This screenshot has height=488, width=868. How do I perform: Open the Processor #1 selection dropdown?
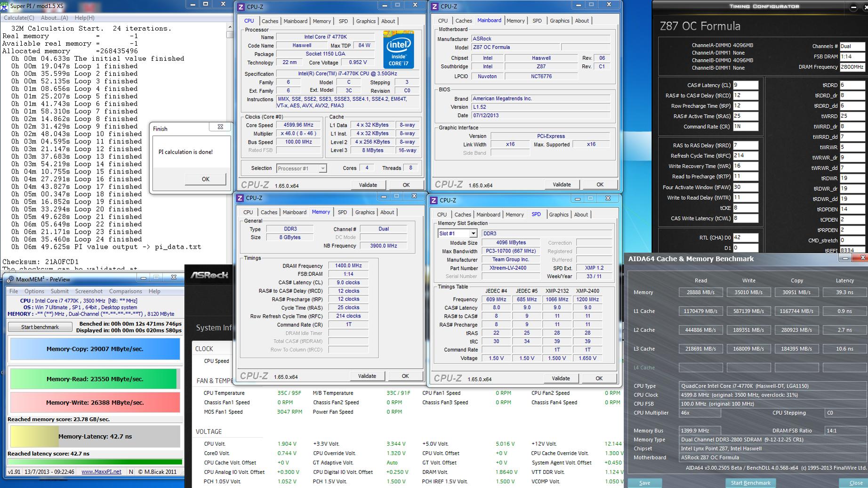click(301, 168)
